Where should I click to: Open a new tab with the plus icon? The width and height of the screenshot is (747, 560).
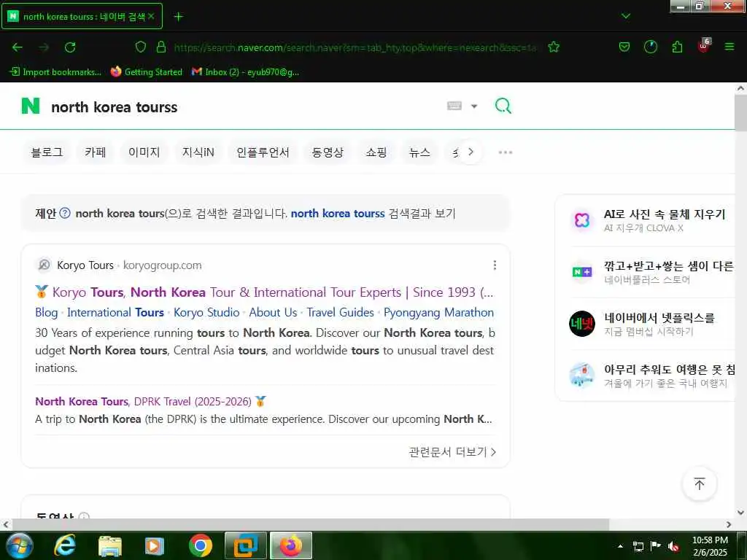(x=178, y=17)
